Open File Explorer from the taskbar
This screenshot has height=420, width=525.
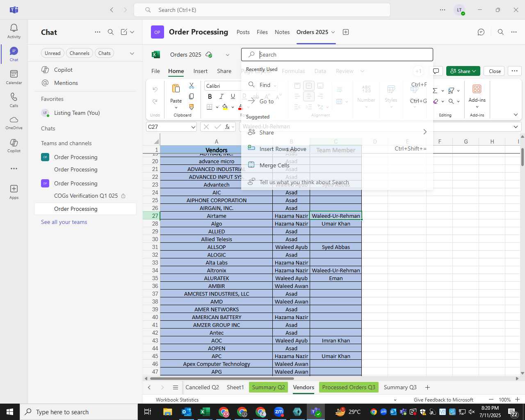(x=167, y=412)
